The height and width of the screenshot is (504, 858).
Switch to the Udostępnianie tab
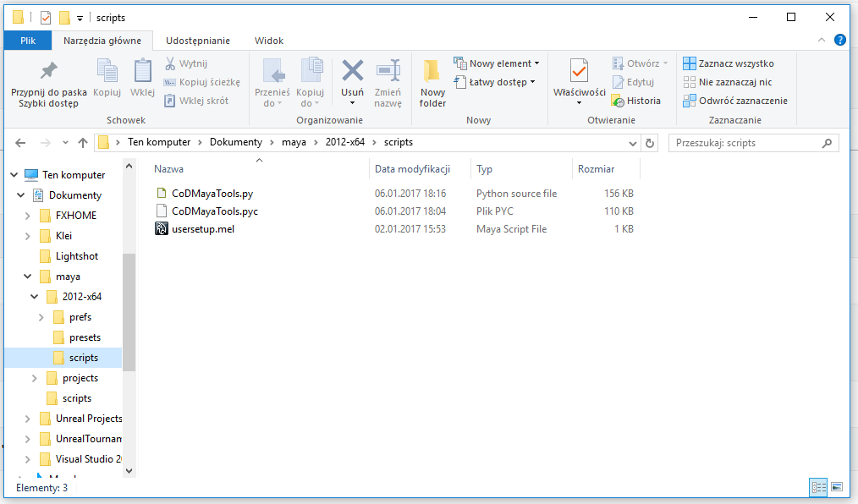click(198, 41)
